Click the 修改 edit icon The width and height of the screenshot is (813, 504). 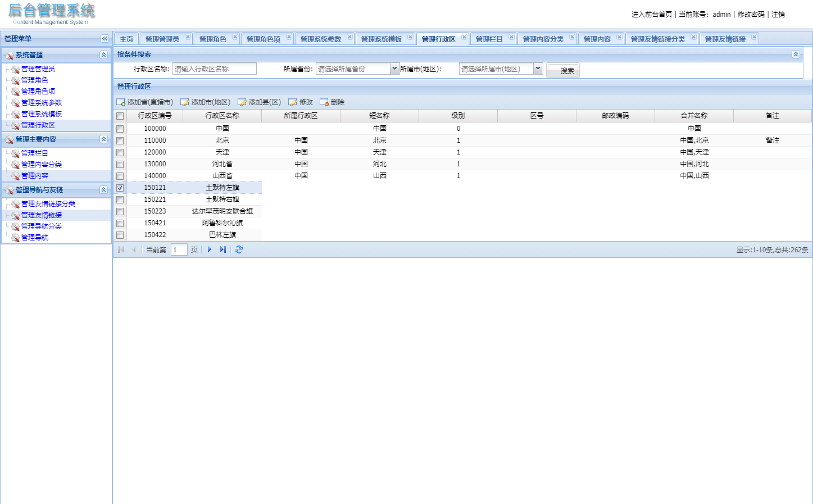pyautogui.click(x=293, y=102)
